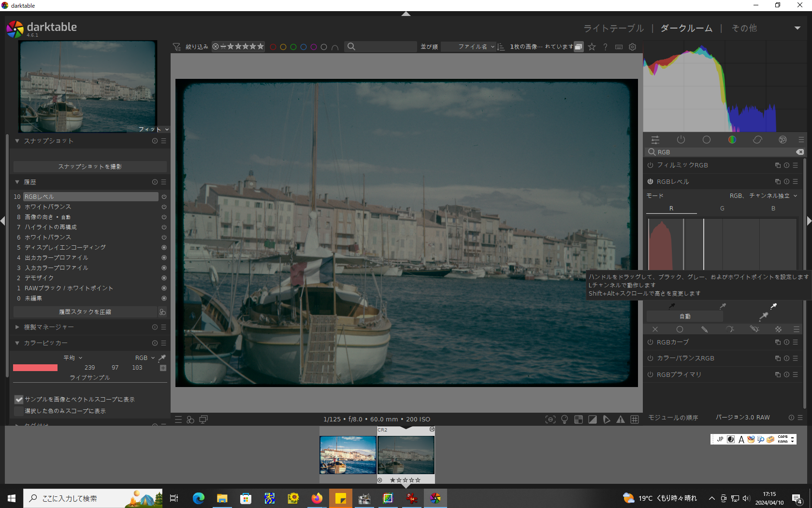
Task: Click the スナップショットを撮影 button
Action: click(x=90, y=167)
